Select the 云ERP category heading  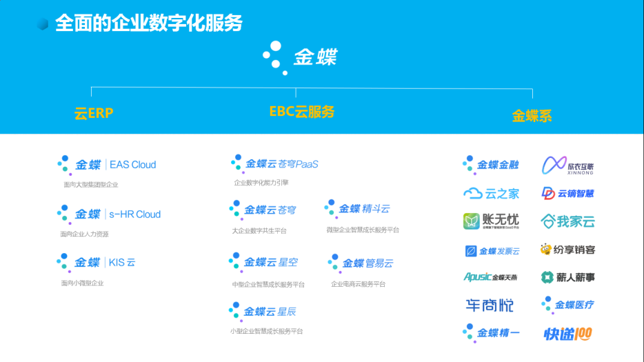coord(94,113)
